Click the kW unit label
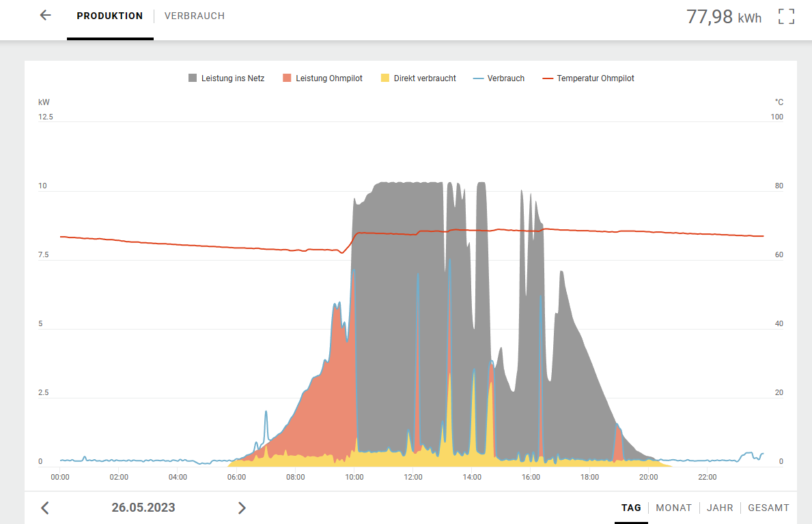The width and height of the screenshot is (812, 524). [x=44, y=102]
